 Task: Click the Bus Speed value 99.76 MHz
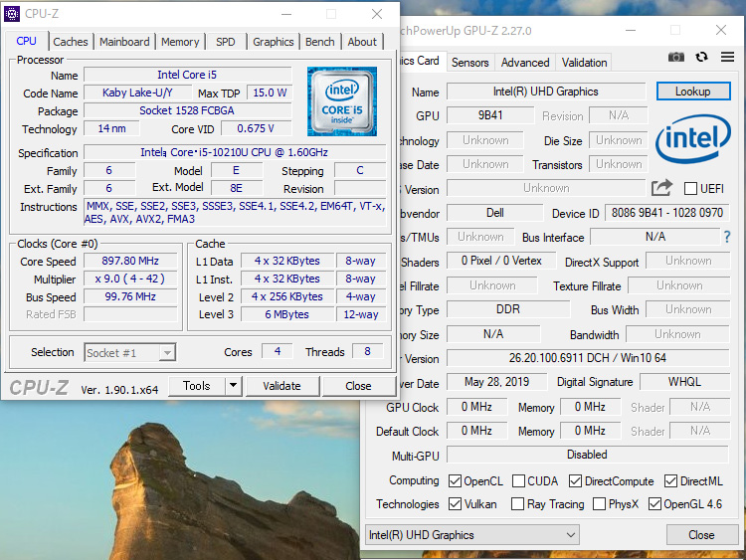point(130,296)
